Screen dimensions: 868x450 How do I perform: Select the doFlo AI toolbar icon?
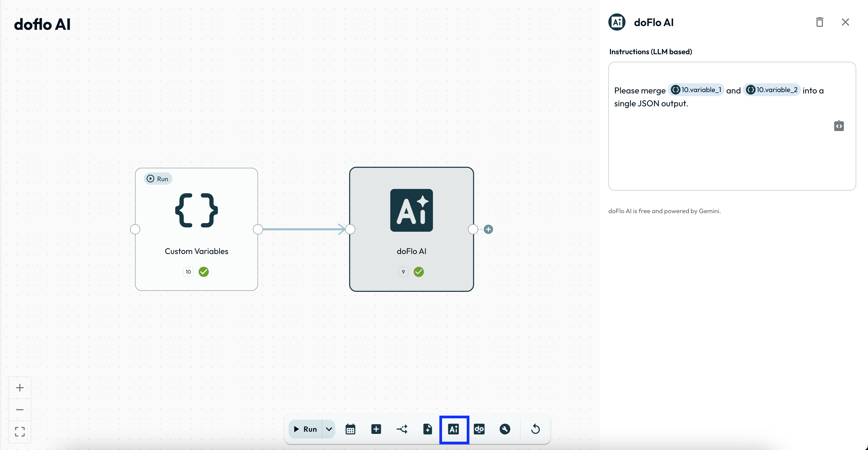point(454,429)
